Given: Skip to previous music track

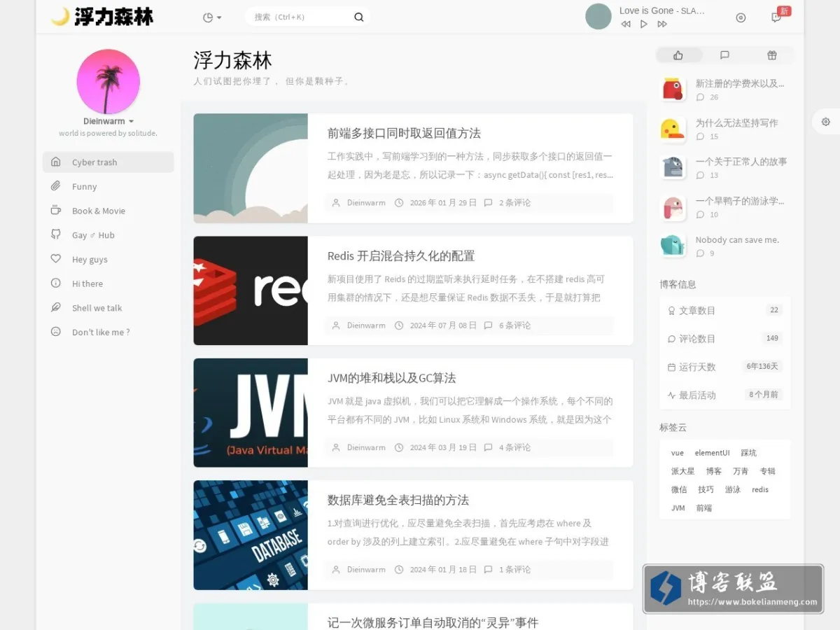Looking at the screenshot, I should click(x=626, y=24).
